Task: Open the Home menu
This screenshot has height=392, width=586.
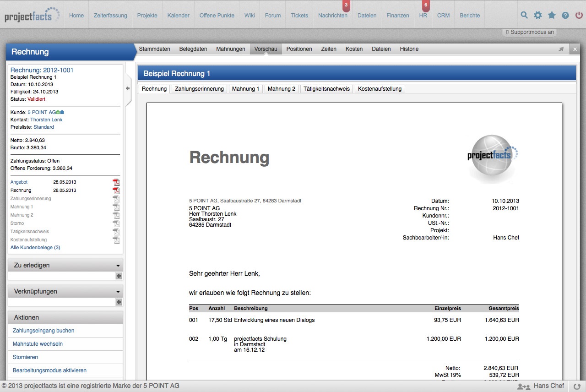Action: click(x=76, y=15)
